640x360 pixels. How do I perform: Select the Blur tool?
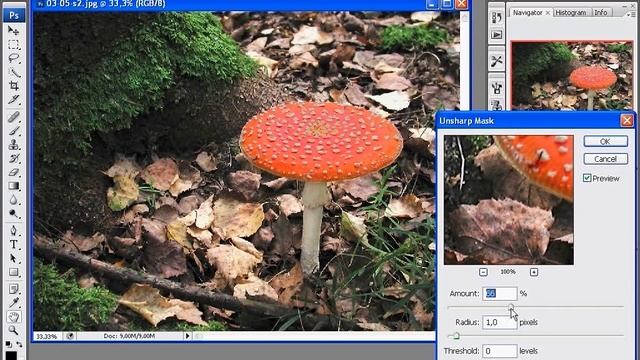click(13, 200)
